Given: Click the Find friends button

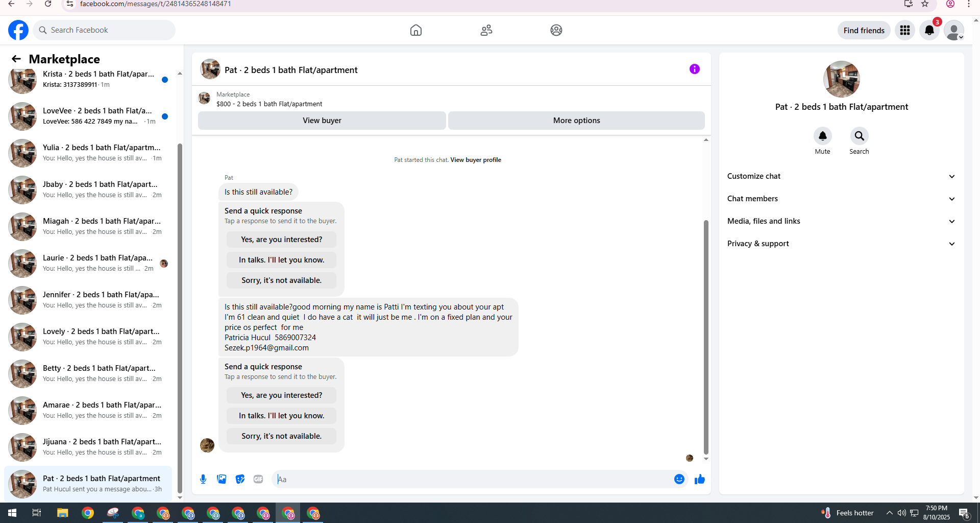Looking at the screenshot, I should coord(864,30).
